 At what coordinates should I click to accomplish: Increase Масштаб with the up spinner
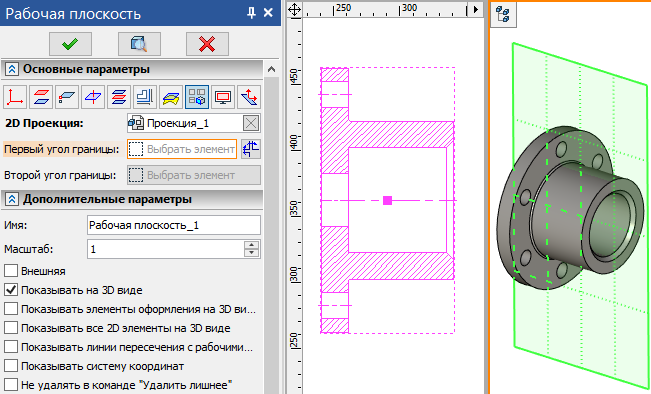[251, 245]
